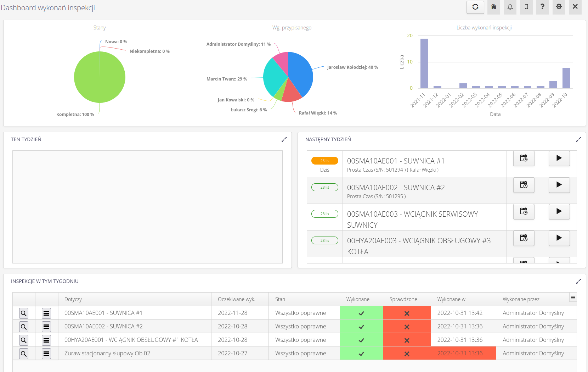Click the mobile device icon

[526, 7]
